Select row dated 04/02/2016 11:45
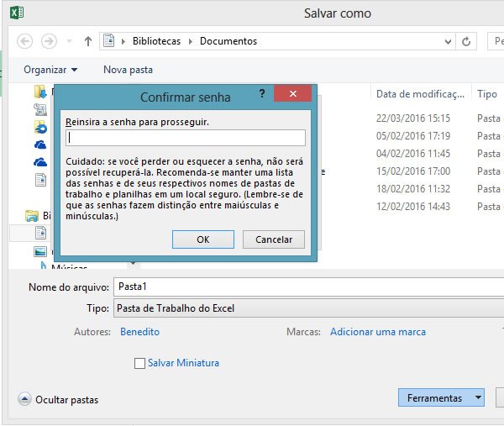The image size is (504, 426). (413, 154)
